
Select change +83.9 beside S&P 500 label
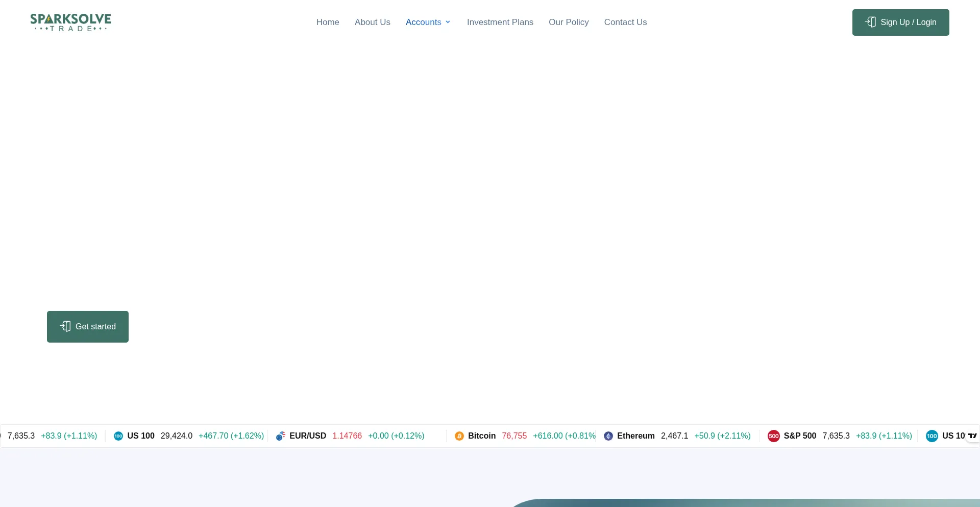click(884, 436)
